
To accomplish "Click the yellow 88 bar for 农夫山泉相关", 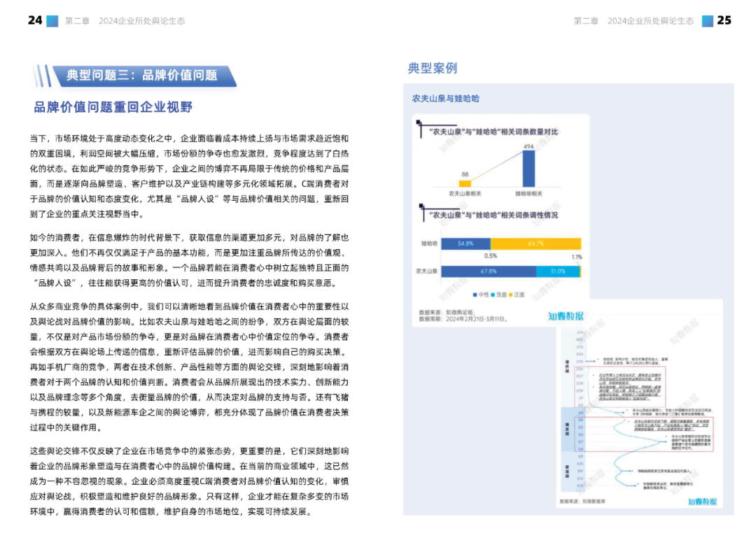I will coord(465,183).
